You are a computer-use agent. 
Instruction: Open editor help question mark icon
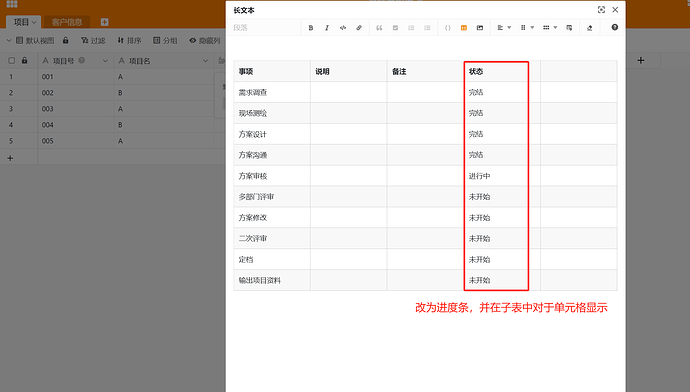tap(615, 27)
